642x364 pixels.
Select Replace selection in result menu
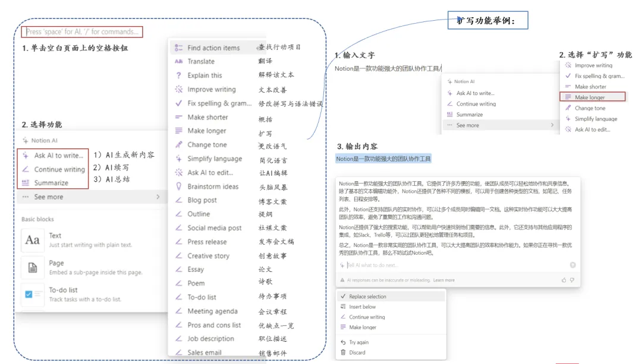click(x=391, y=296)
